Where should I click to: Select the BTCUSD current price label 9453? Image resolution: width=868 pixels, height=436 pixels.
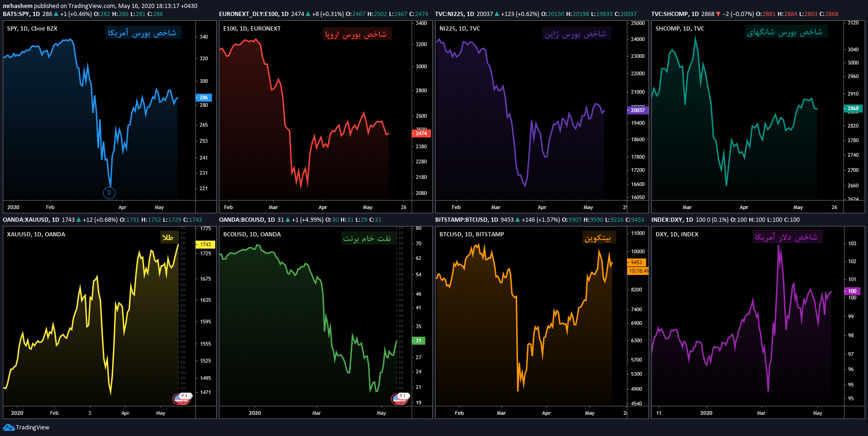637,262
